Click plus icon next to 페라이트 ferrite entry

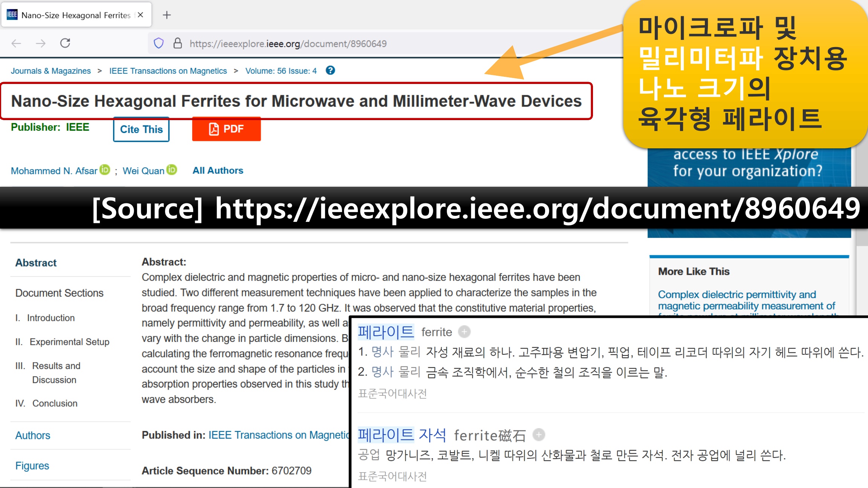click(464, 332)
